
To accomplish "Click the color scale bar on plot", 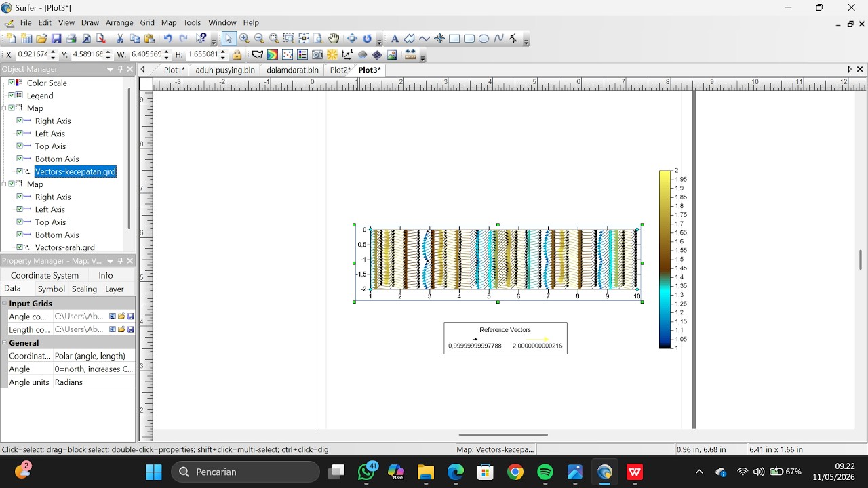I will tap(665, 260).
